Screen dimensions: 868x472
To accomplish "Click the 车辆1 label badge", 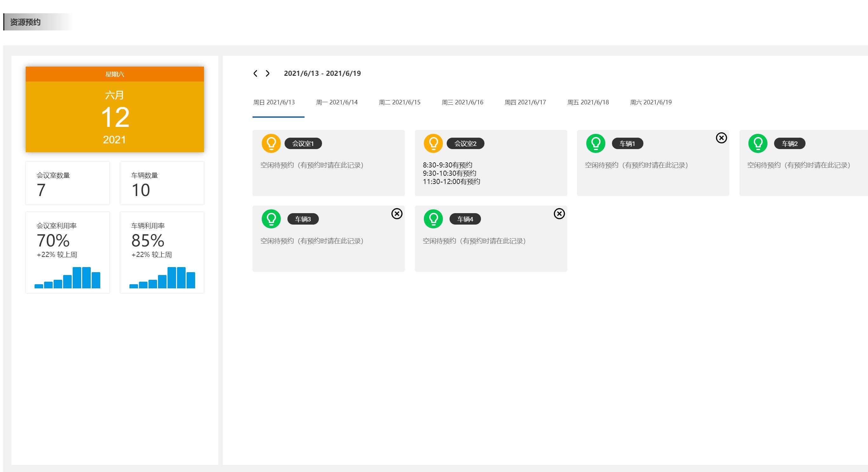I will click(x=628, y=143).
